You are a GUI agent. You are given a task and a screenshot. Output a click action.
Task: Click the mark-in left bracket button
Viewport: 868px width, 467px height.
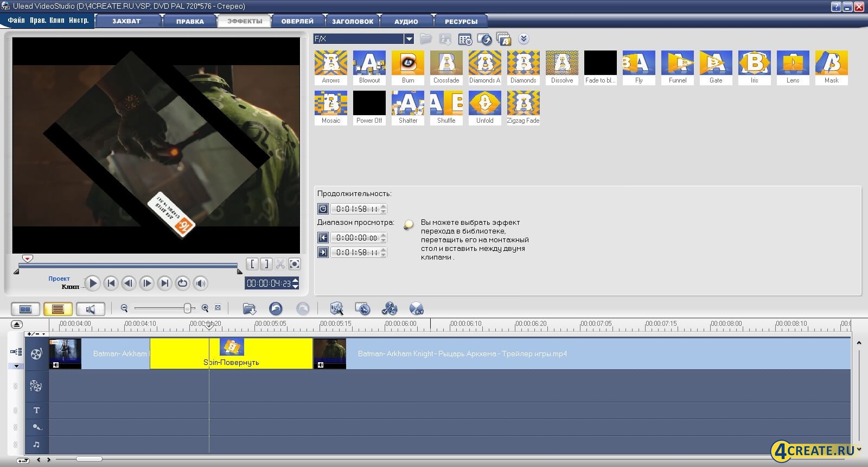pyautogui.click(x=252, y=264)
